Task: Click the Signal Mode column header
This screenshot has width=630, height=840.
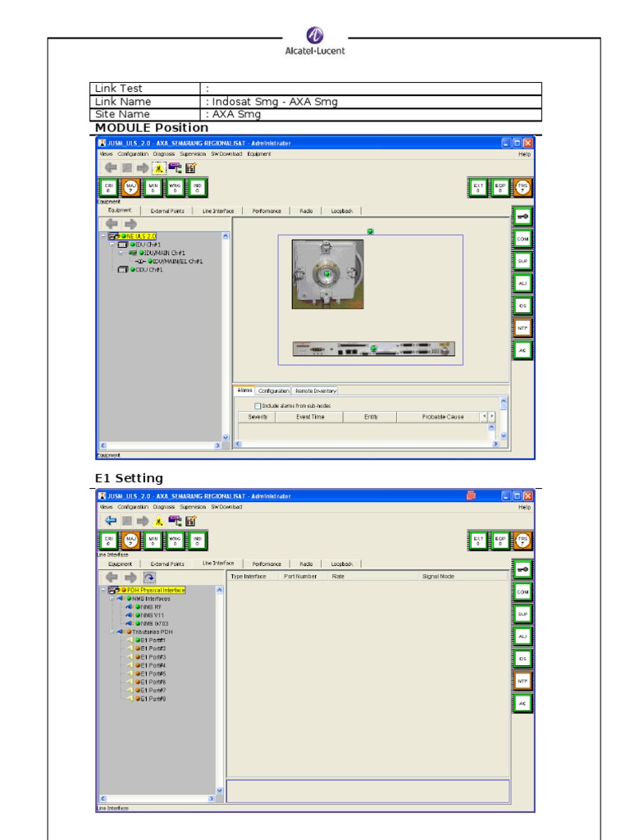Action: (438, 577)
